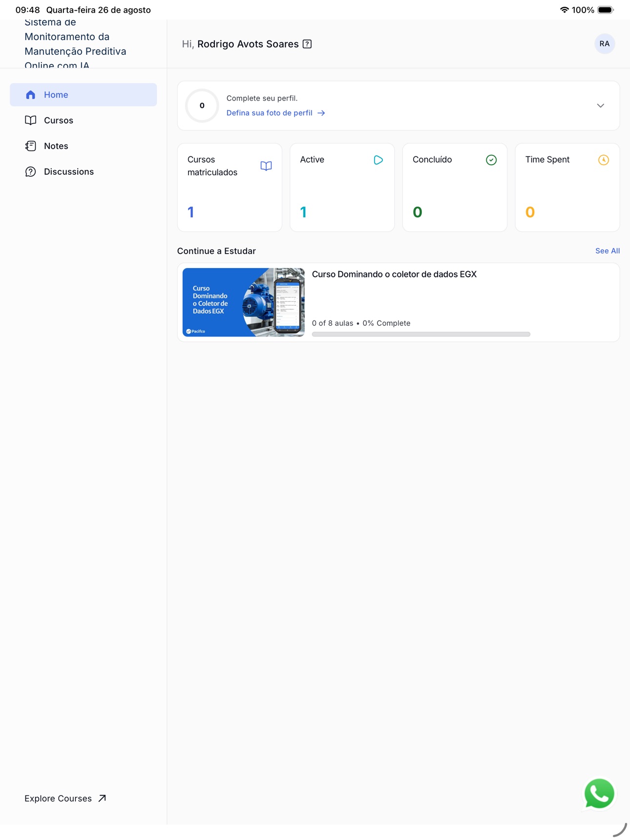This screenshot has width=630, height=840.
Task: Click help icon beside Rodrigo Avots Soares
Action: [x=307, y=44]
